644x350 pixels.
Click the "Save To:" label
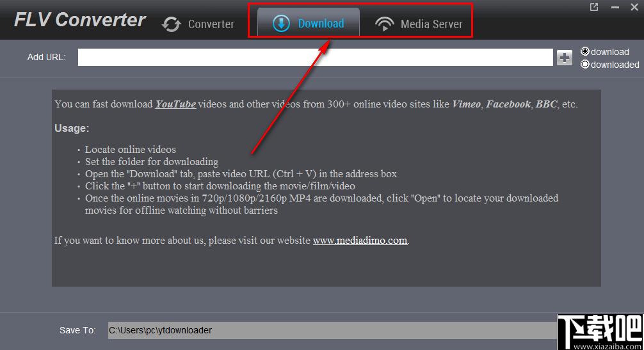click(x=77, y=330)
